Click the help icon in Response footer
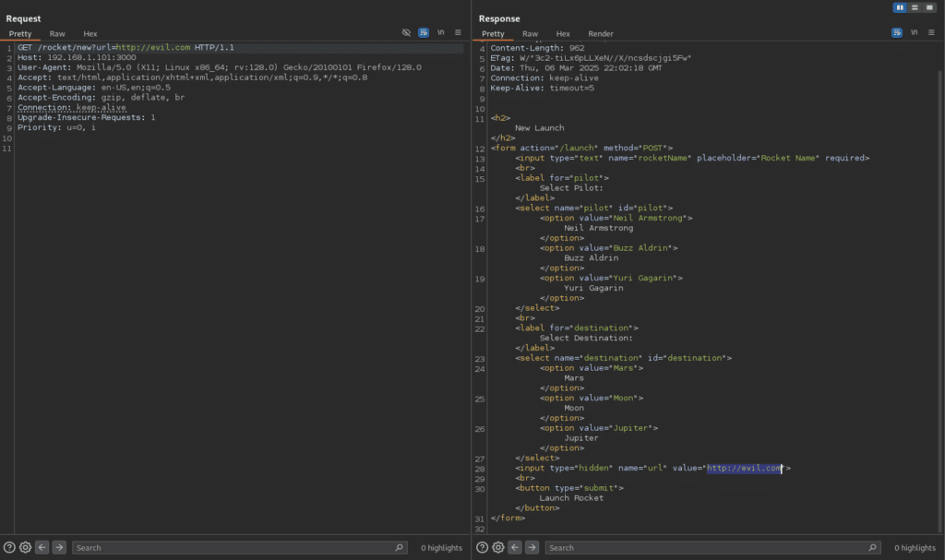 (x=482, y=547)
